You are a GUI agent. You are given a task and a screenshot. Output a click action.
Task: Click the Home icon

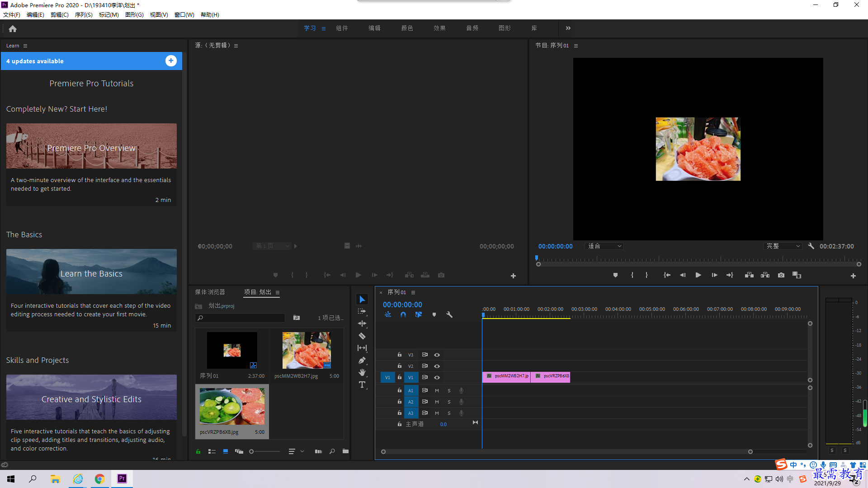[x=13, y=28]
